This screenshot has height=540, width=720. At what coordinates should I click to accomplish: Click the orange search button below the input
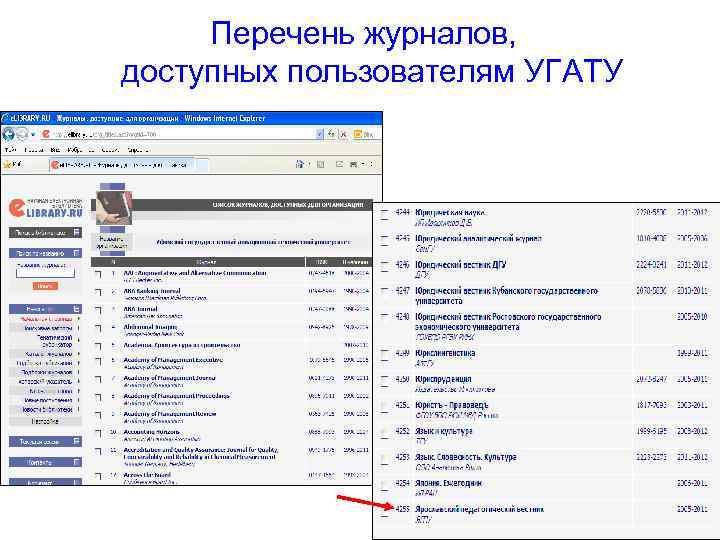[45, 286]
